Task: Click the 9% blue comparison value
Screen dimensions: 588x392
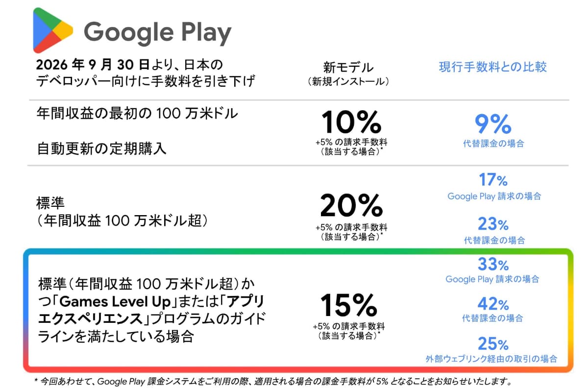Action: [493, 124]
